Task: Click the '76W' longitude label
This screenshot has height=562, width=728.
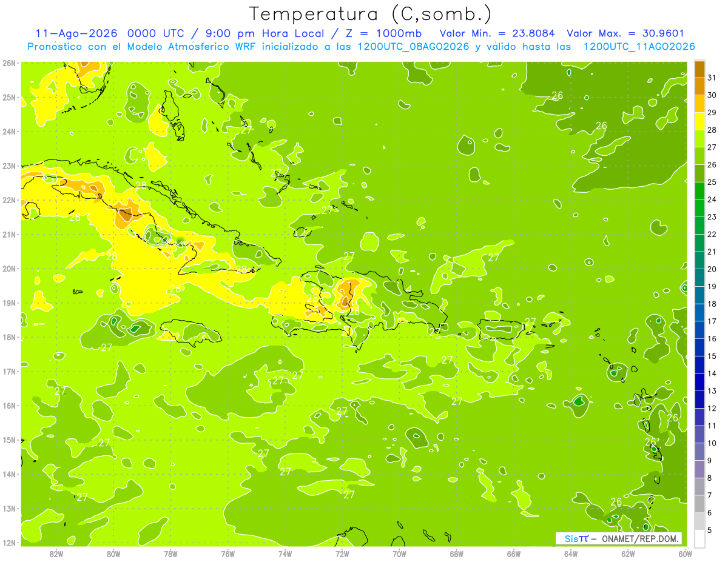Action: pyautogui.click(x=228, y=554)
